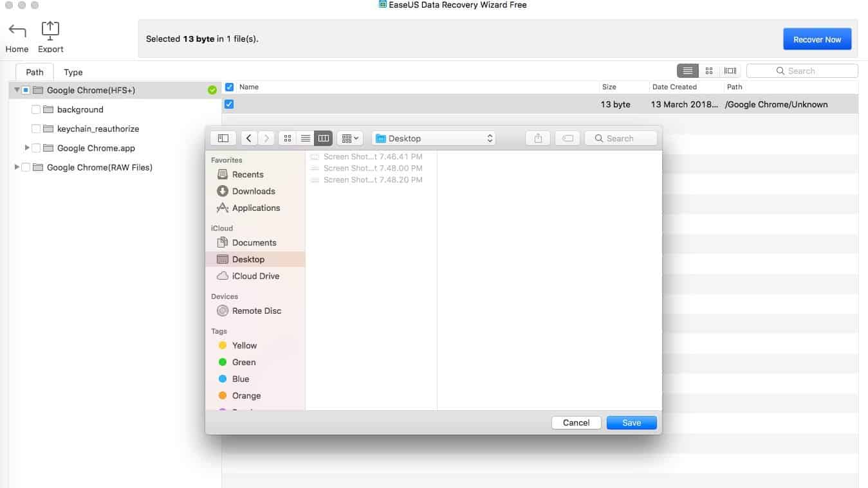Expand the Google Chrome.app folder
868x488 pixels.
(27, 148)
